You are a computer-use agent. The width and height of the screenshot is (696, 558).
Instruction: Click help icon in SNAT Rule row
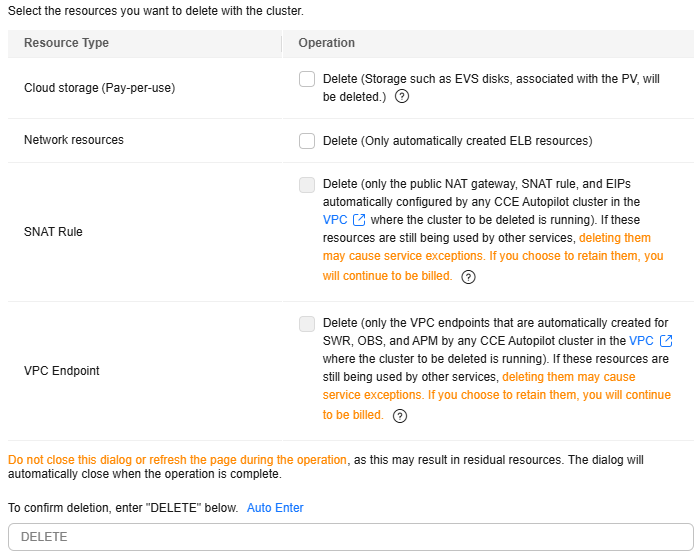coord(468,277)
